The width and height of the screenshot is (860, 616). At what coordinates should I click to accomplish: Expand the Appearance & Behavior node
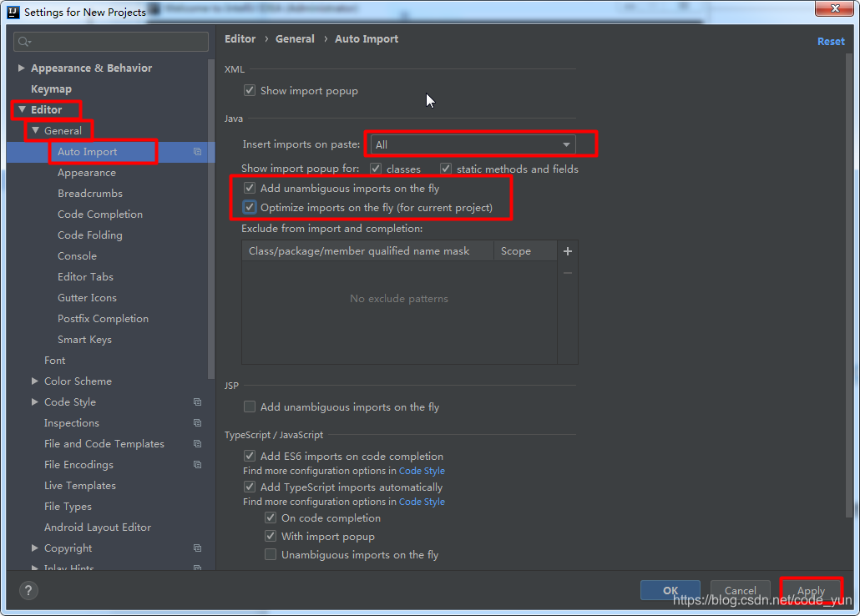(x=22, y=68)
